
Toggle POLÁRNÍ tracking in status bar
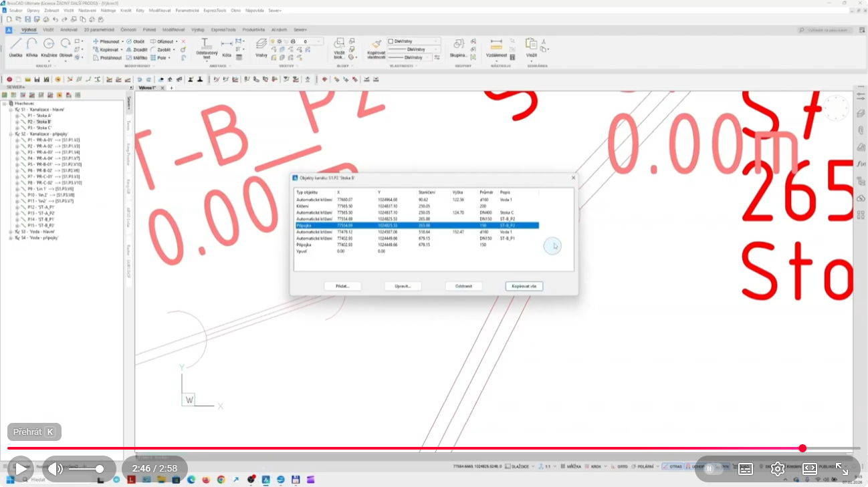(x=644, y=466)
